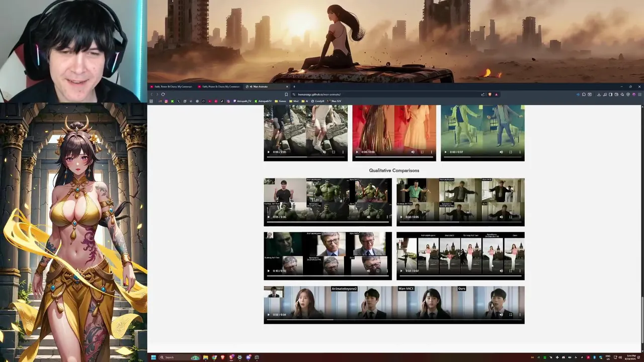This screenshot has width=644, height=362.
Task: Seek within the Hulk video progress bar
Action: point(328,222)
